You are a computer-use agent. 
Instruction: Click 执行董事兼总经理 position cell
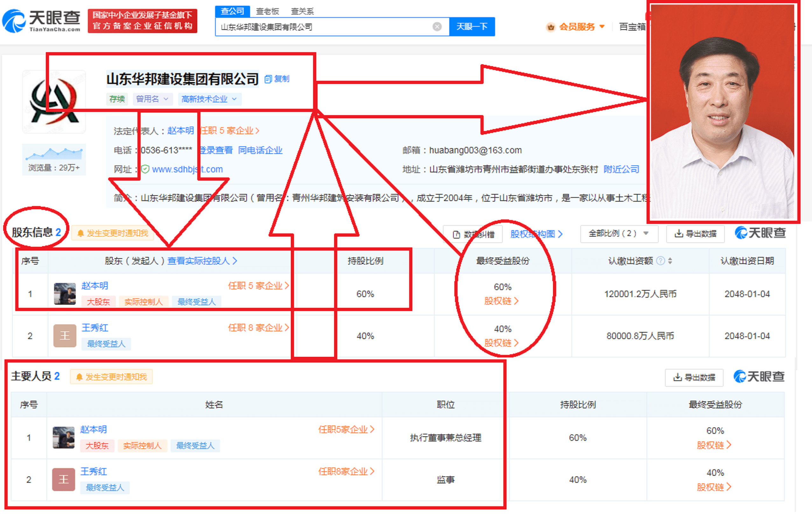445,438
